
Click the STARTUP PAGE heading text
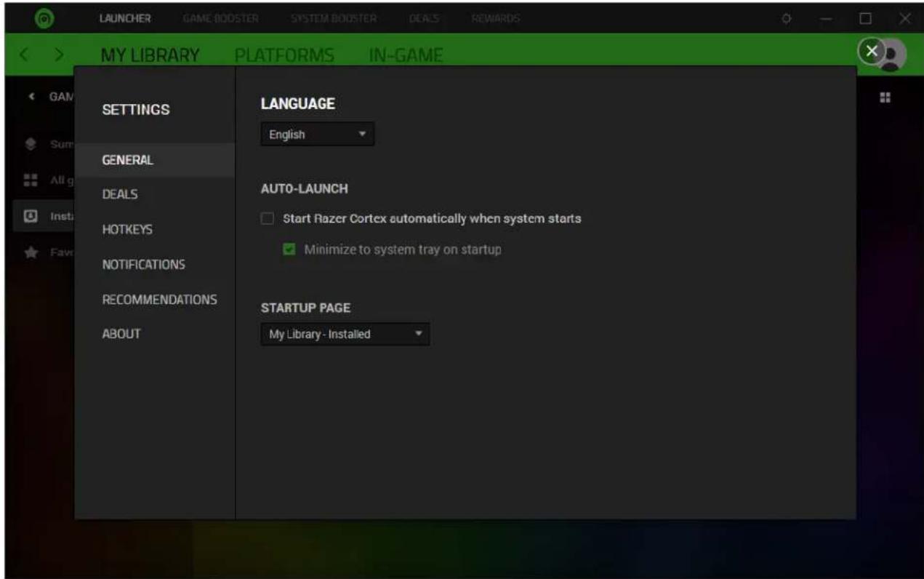point(305,308)
